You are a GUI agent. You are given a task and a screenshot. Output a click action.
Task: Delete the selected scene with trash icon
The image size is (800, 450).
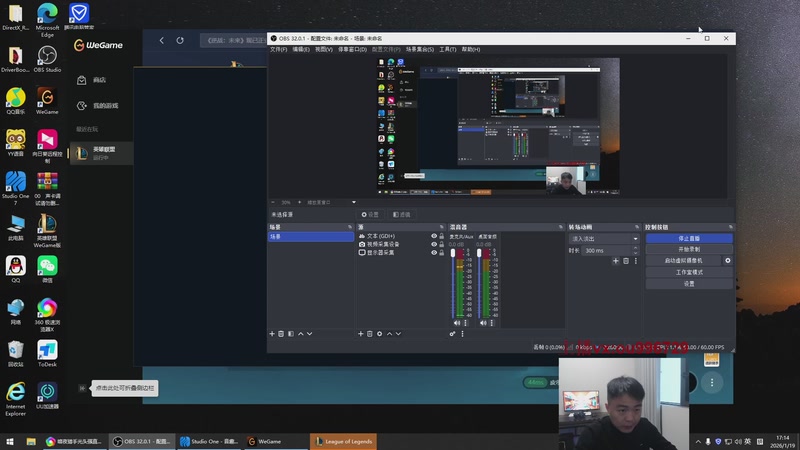point(281,334)
